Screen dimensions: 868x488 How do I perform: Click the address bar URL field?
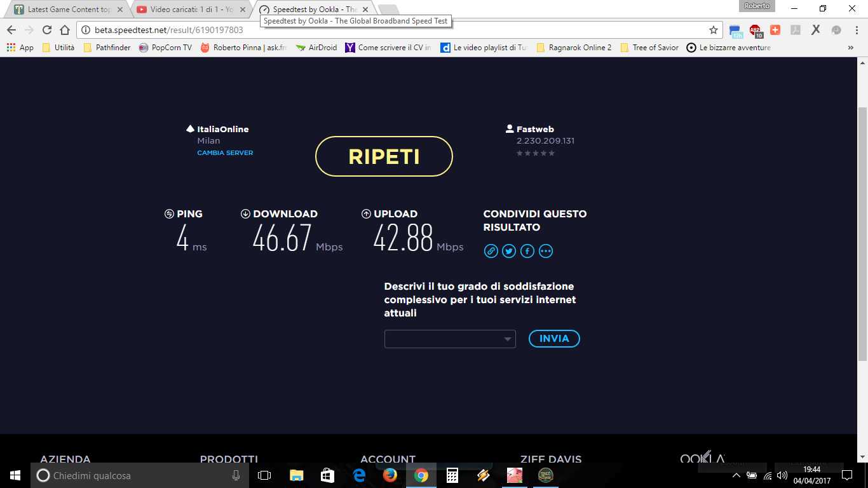point(381,30)
